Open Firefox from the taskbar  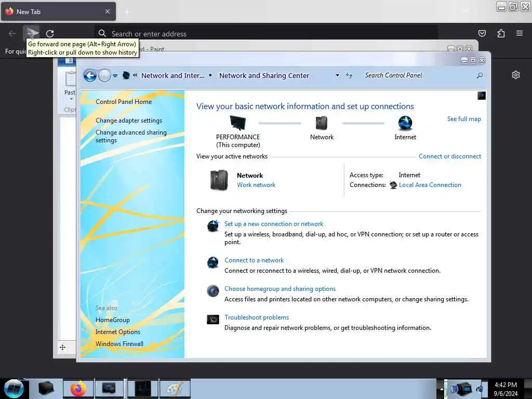click(78, 389)
